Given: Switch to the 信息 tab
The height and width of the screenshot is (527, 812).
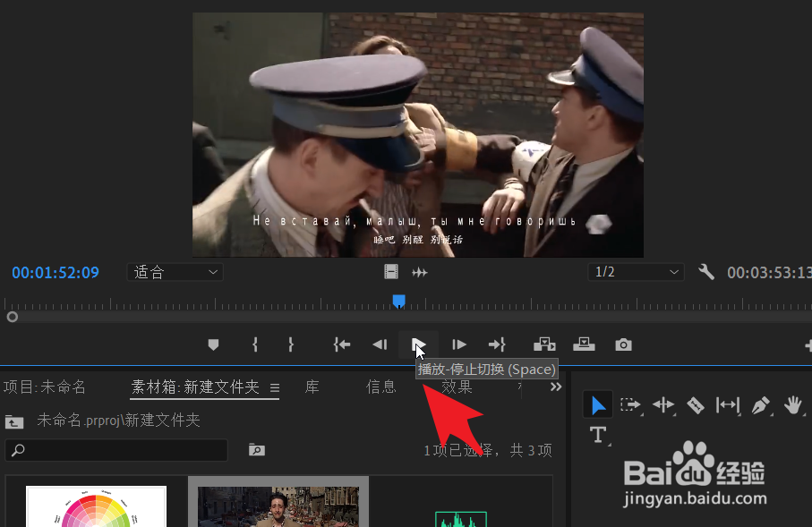Looking at the screenshot, I should [x=381, y=387].
